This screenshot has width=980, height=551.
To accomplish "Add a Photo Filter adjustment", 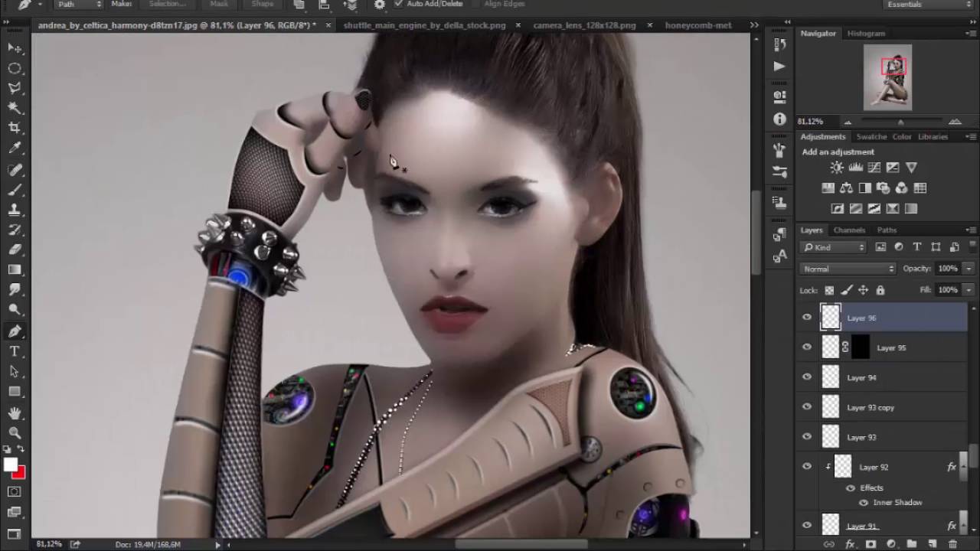I will pos(883,187).
